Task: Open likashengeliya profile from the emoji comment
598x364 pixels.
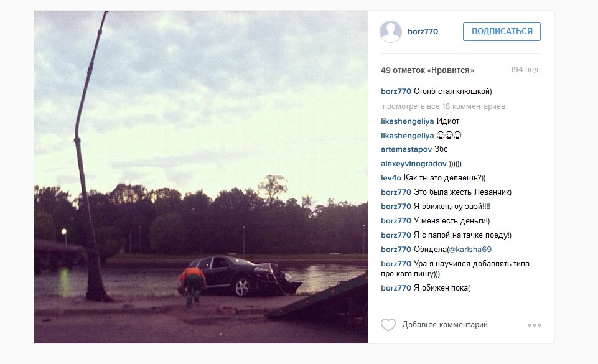Action: 408,136
